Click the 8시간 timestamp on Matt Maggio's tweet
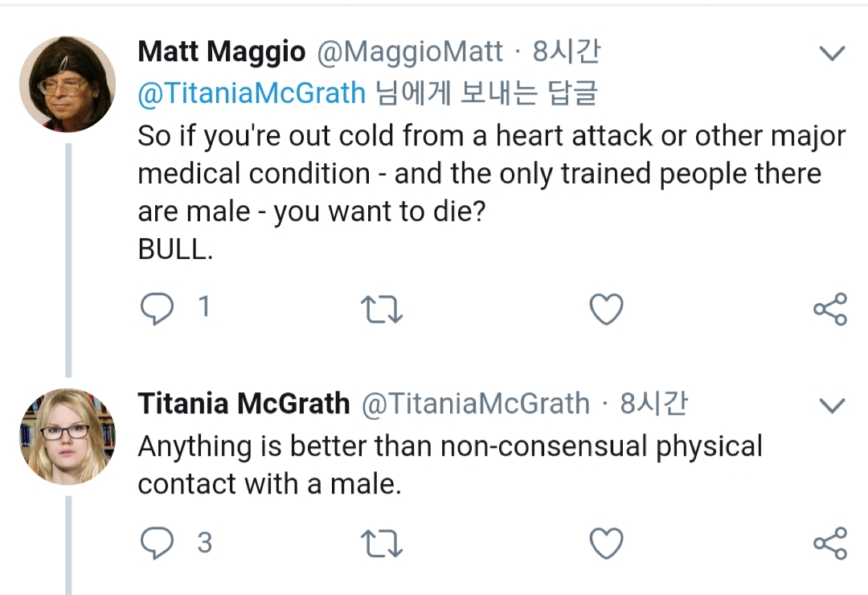Viewport: 868px width, 595px height. click(567, 52)
